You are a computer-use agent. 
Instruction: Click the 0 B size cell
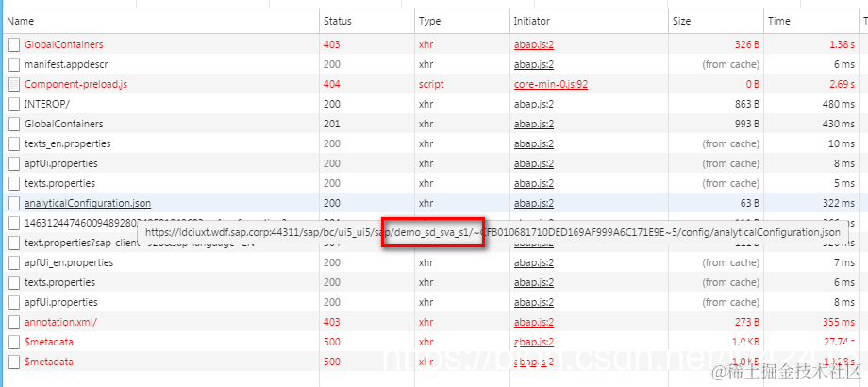point(751,84)
